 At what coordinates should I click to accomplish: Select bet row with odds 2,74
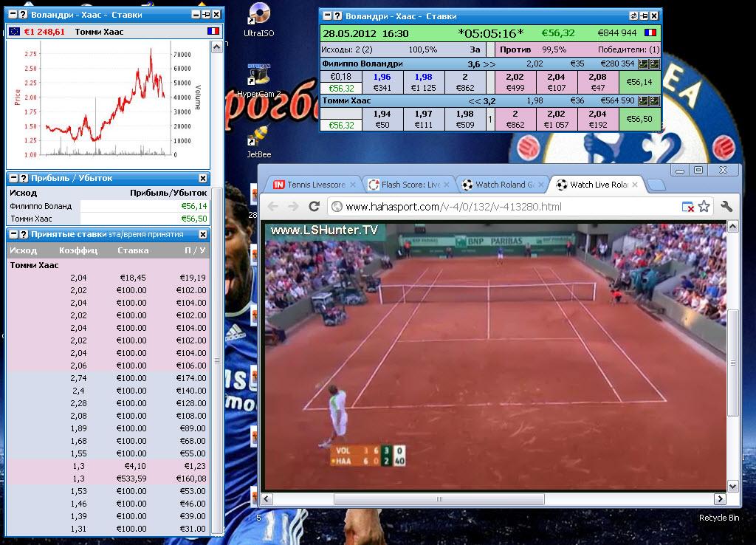pos(109,378)
